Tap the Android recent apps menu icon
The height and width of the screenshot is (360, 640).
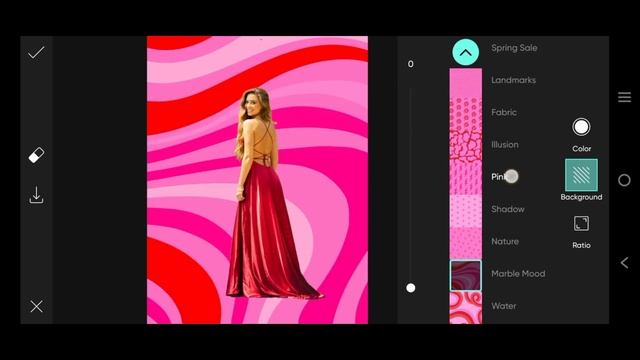pos(624,97)
